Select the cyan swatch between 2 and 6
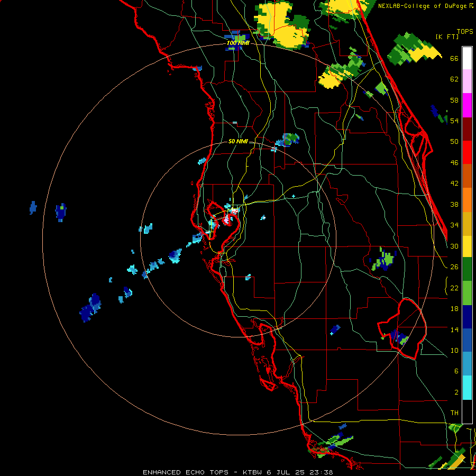476x476 pixels. click(x=467, y=388)
